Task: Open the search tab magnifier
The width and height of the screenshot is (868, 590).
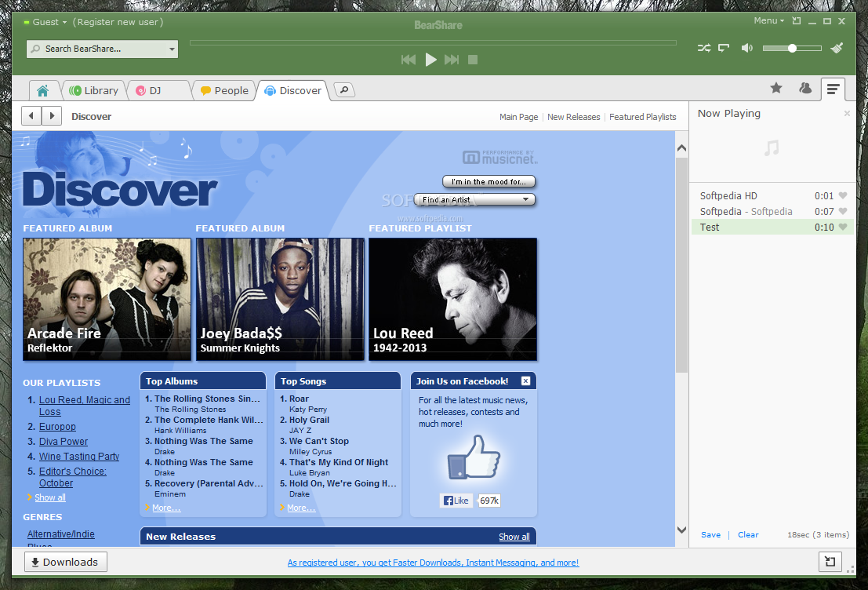Action: (x=344, y=89)
